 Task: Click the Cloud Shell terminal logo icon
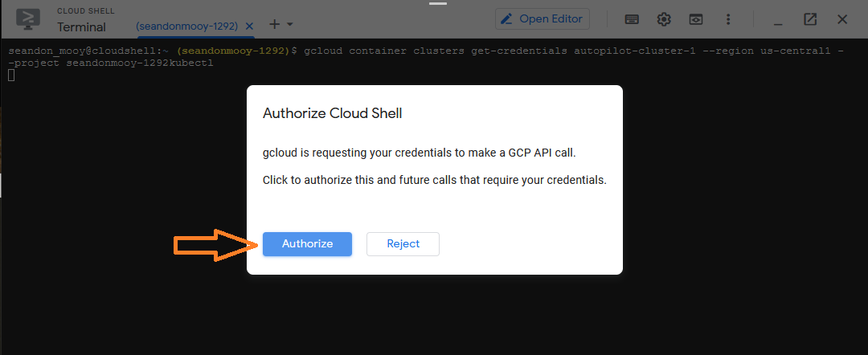pos(27,18)
